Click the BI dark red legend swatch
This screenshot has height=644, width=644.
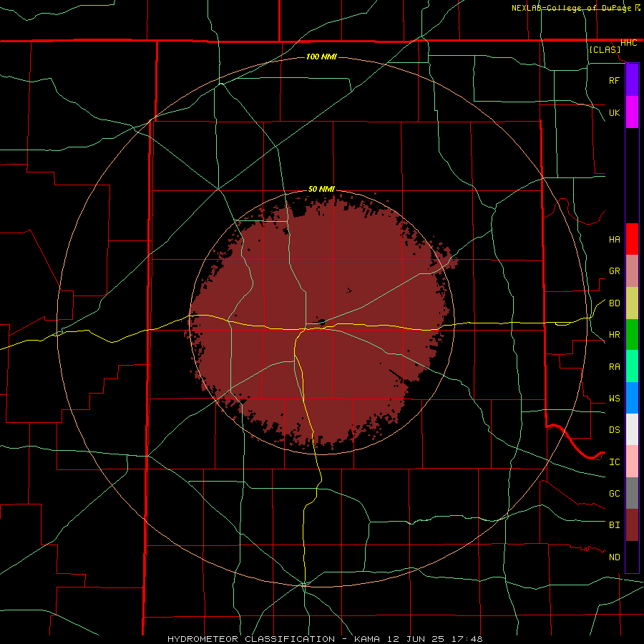coord(632,525)
